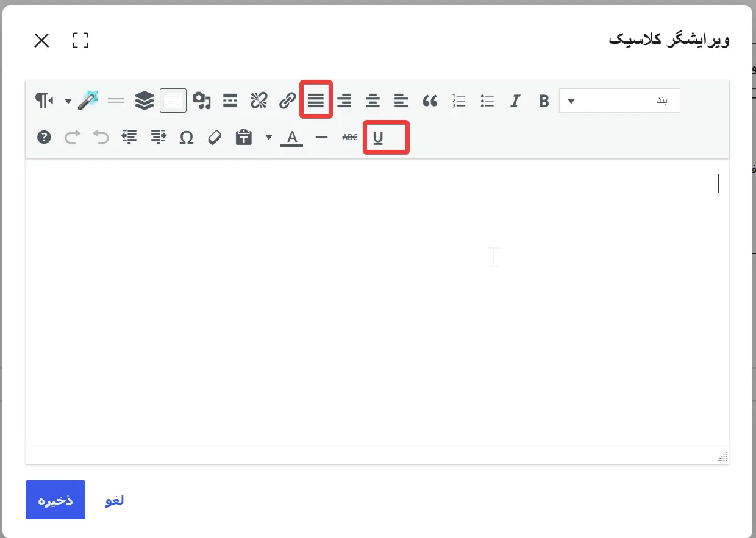Toggle the toolbar kitchen sink button
756x538 pixels.
tap(173, 101)
